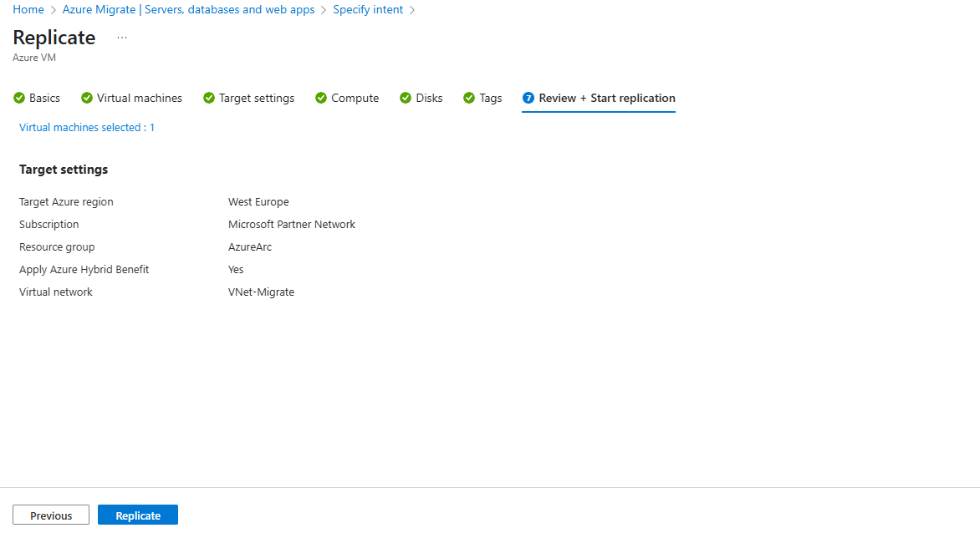The height and width of the screenshot is (533, 980).
Task: Switch to the Virtual machines tab
Action: coord(131,98)
